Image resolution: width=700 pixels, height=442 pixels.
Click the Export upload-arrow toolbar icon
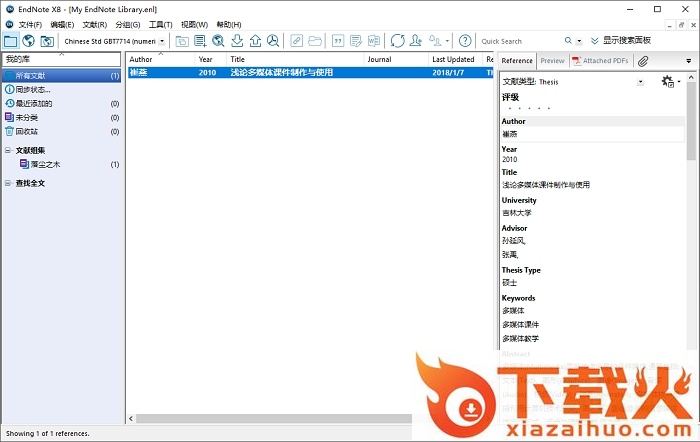pos(256,41)
